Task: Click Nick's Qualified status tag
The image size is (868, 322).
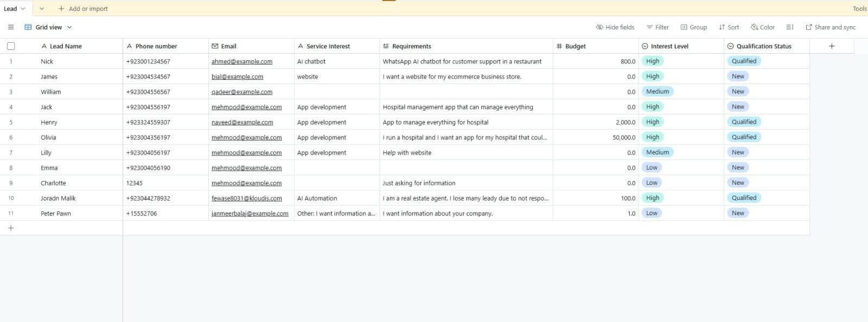Action: pyautogui.click(x=744, y=61)
